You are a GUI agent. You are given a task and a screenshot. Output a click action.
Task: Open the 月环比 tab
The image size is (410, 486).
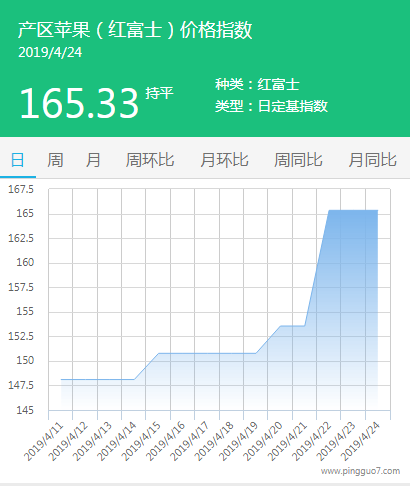[224, 160]
